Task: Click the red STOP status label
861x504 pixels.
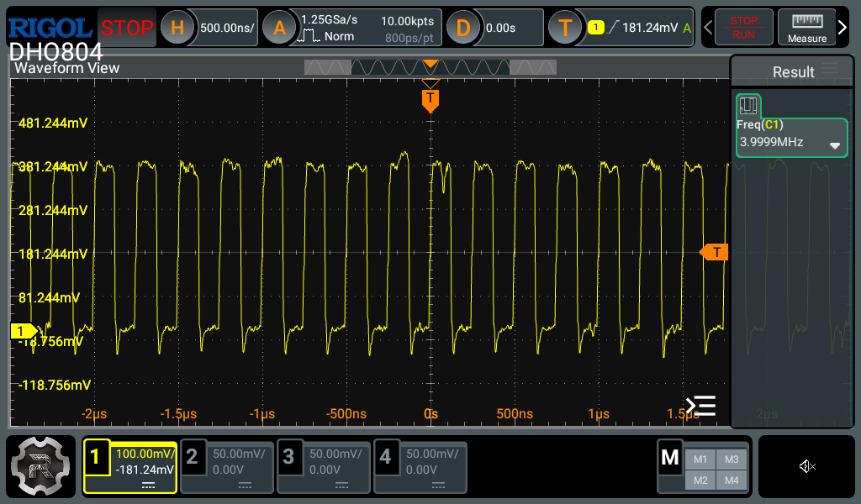Action: pos(127,28)
